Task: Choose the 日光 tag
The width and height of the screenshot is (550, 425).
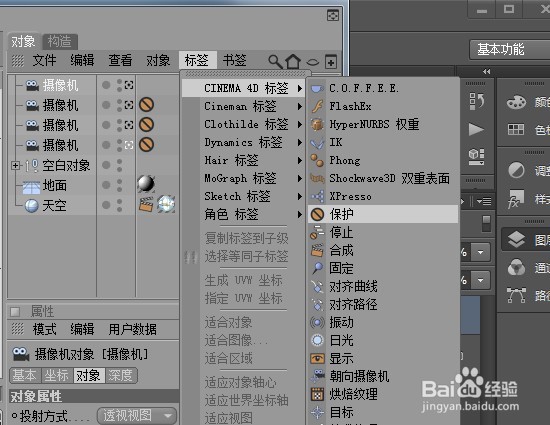Action: pos(383,340)
